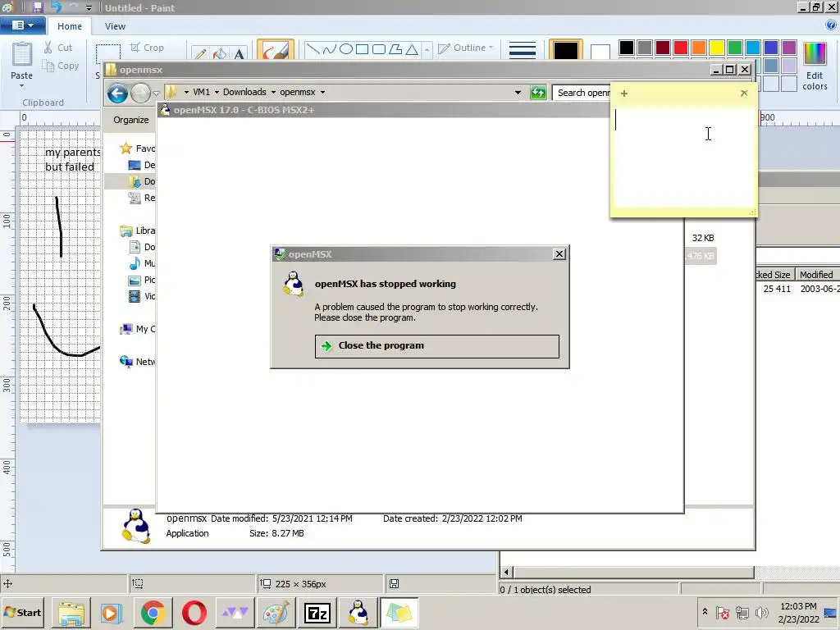Choose the Oval shape in Paint
The image size is (840, 630).
coord(346,49)
